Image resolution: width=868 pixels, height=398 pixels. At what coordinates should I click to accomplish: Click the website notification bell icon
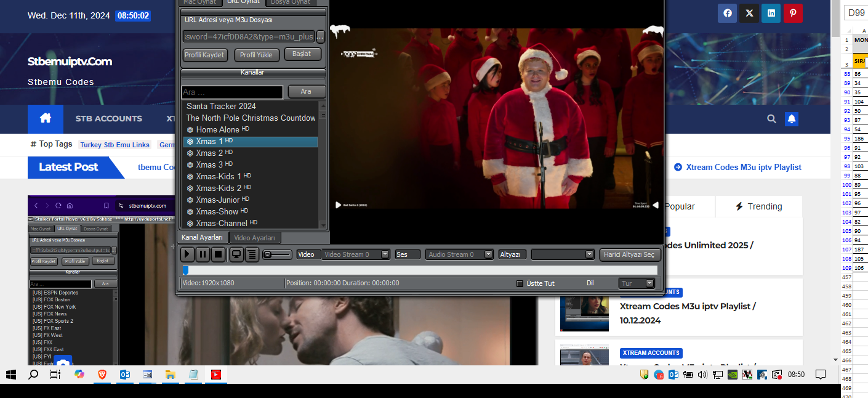pyautogui.click(x=792, y=119)
